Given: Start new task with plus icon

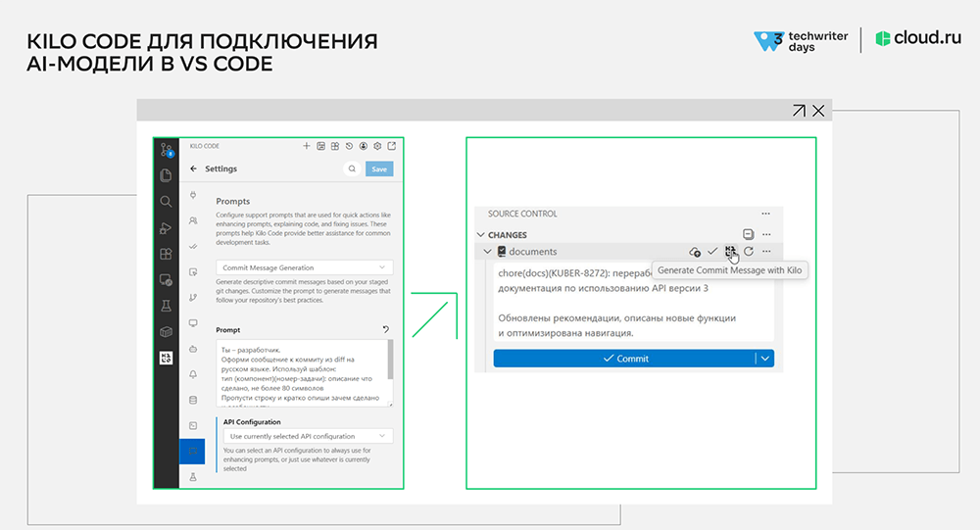Looking at the screenshot, I should 306,146.
